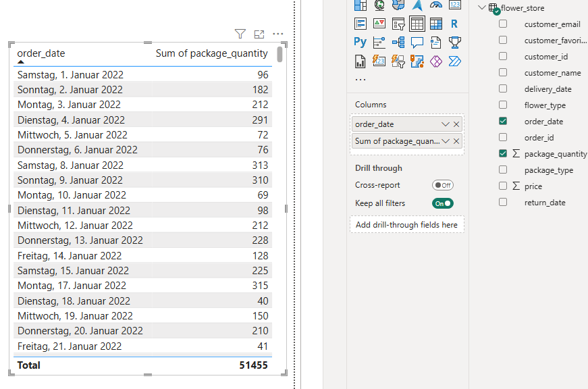Viewport: 588px width, 389px height.
Task: Uncheck the order_date field checkbox
Action: (x=503, y=121)
